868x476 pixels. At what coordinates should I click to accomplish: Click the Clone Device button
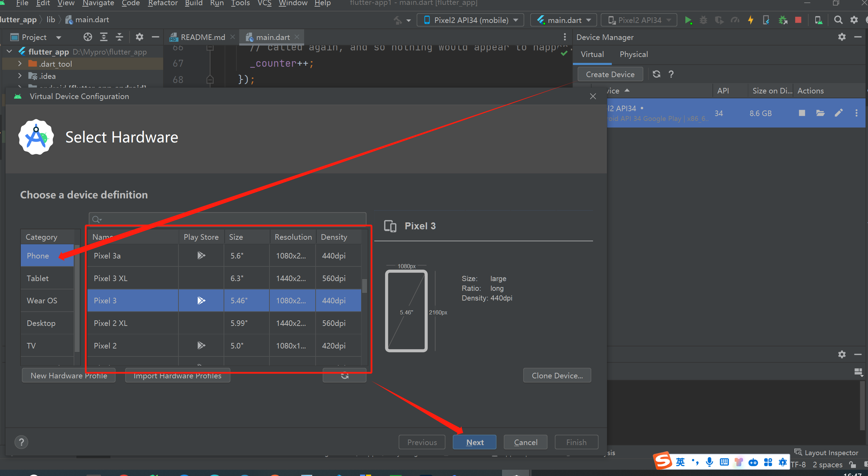coord(557,375)
